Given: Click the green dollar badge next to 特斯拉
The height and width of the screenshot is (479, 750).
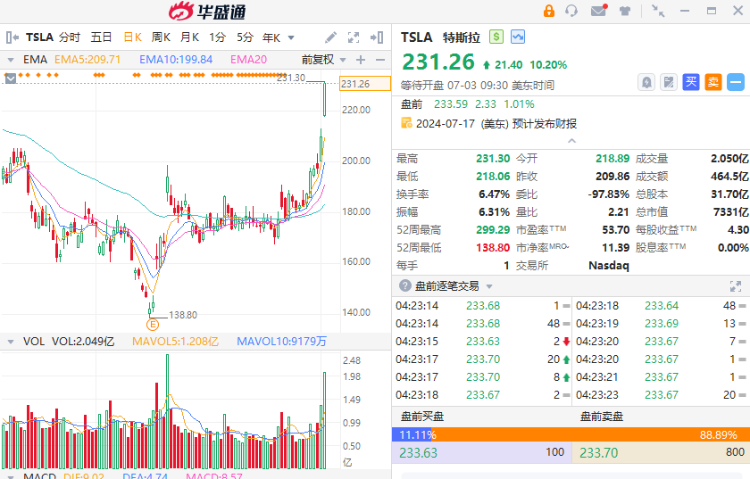Looking at the screenshot, I should 496,37.
